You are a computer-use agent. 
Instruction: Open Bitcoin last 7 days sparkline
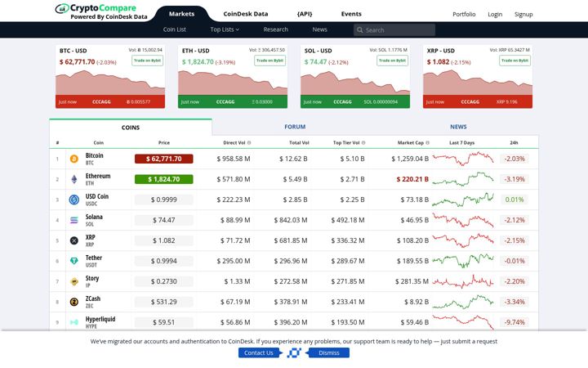pyautogui.click(x=463, y=159)
